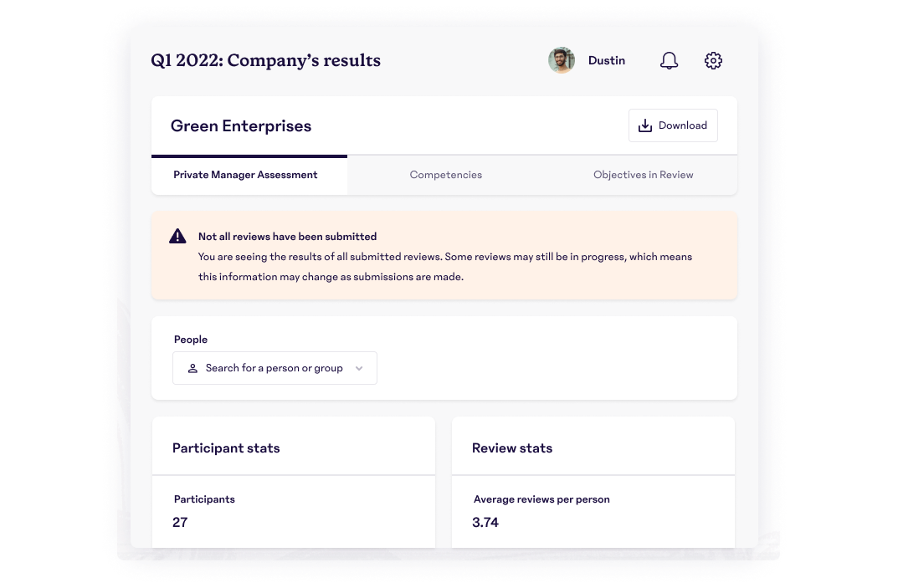Switch to the Competencies tab
This screenshot has height=588, width=898.
pos(445,175)
